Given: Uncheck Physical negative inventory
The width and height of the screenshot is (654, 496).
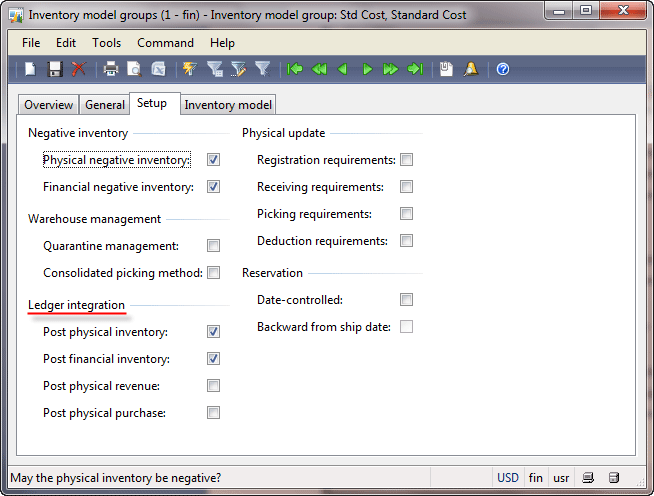Looking at the screenshot, I should click(x=213, y=160).
